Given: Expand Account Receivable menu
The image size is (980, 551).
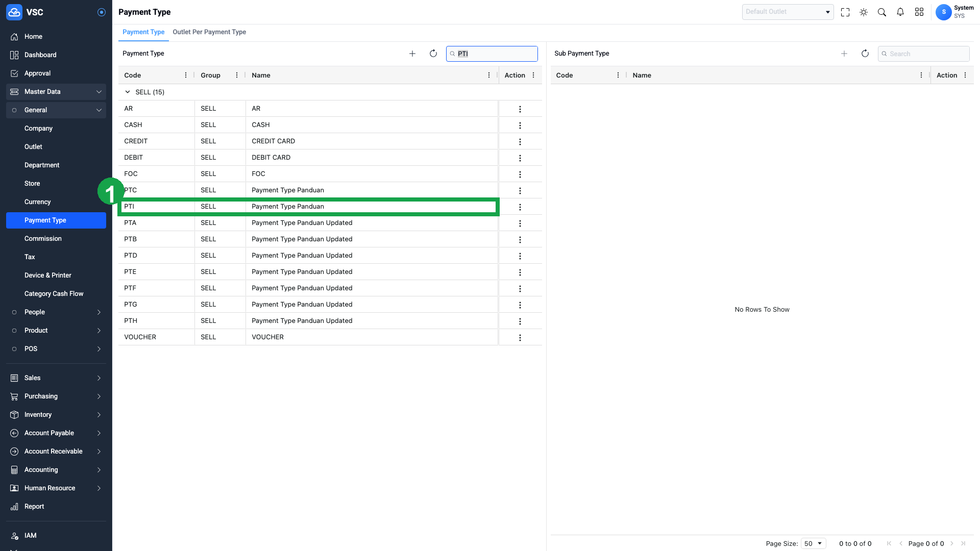Looking at the screenshot, I should (56, 452).
